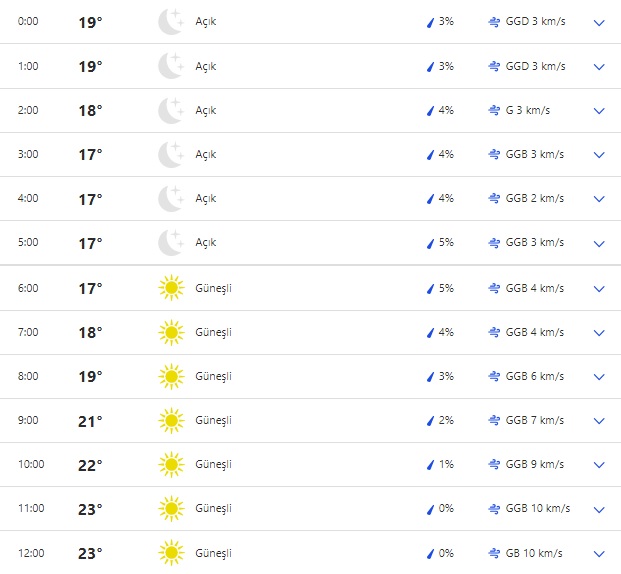Click the wind icon at 4:00
Image resolution: width=621 pixels, height=574 pixels.
(x=494, y=199)
